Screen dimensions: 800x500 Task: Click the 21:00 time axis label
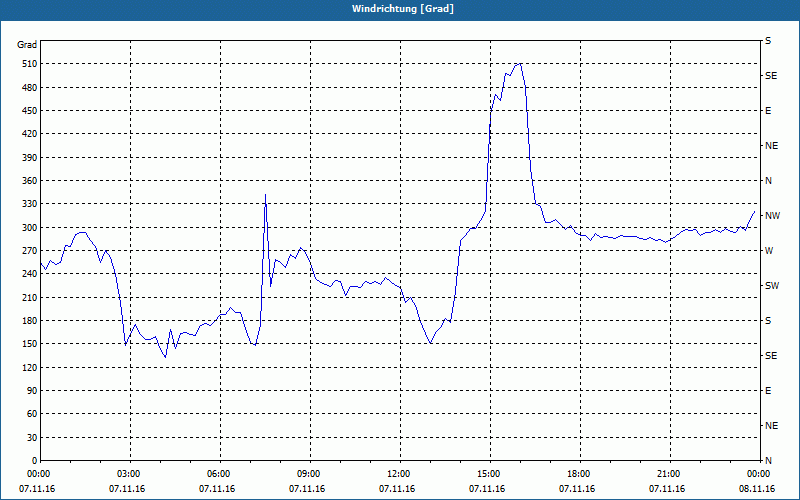pos(667,474)
